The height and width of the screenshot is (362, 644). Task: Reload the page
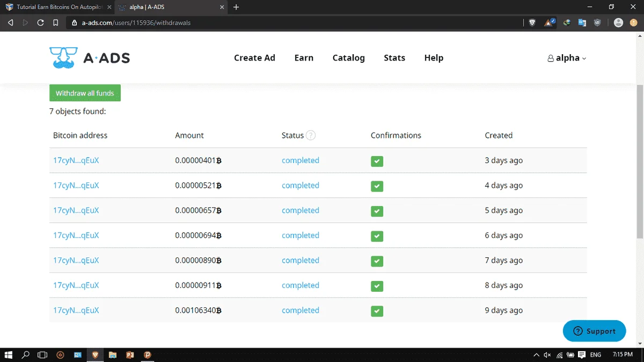pos(40,23)
